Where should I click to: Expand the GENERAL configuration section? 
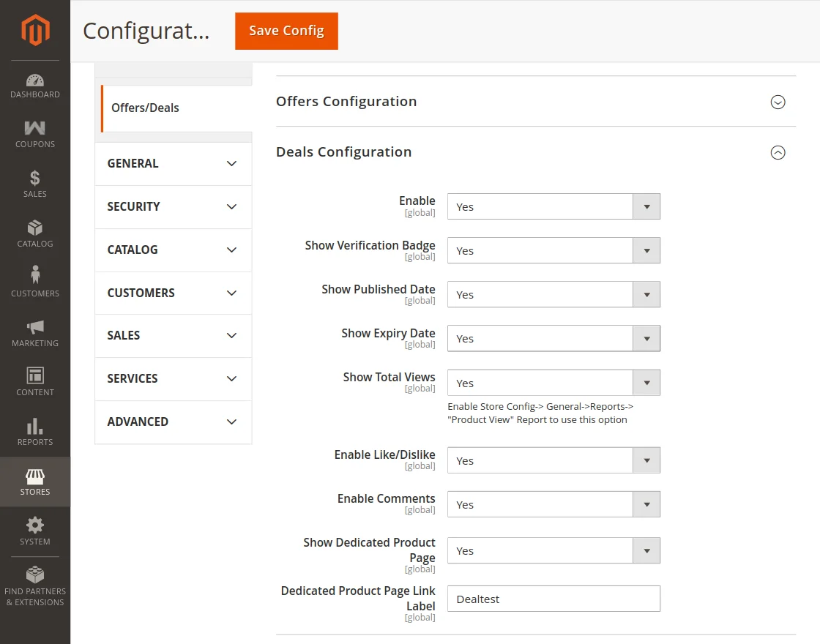click(x=173, y=163)
